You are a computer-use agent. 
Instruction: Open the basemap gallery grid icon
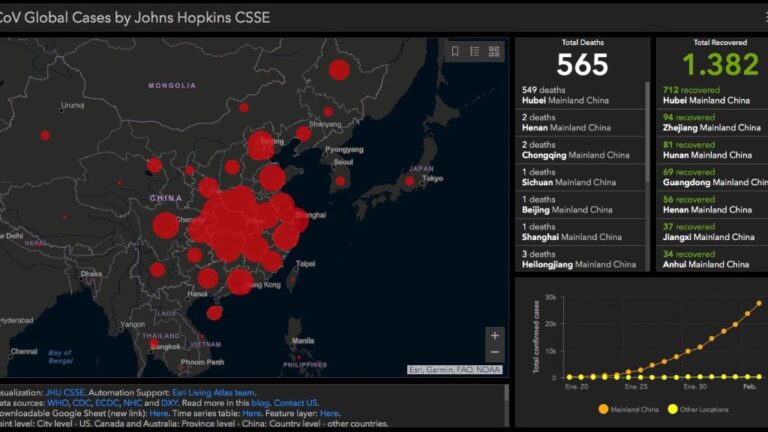[x=495, y=51]
